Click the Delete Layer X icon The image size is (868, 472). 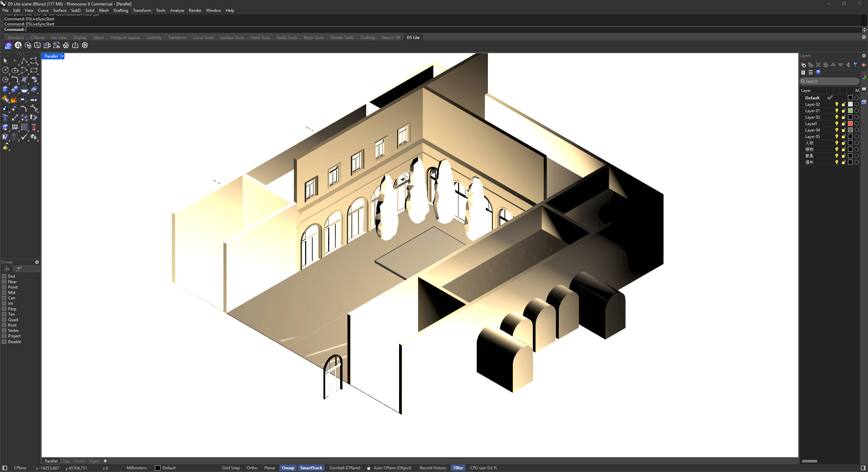coord(818,65)
